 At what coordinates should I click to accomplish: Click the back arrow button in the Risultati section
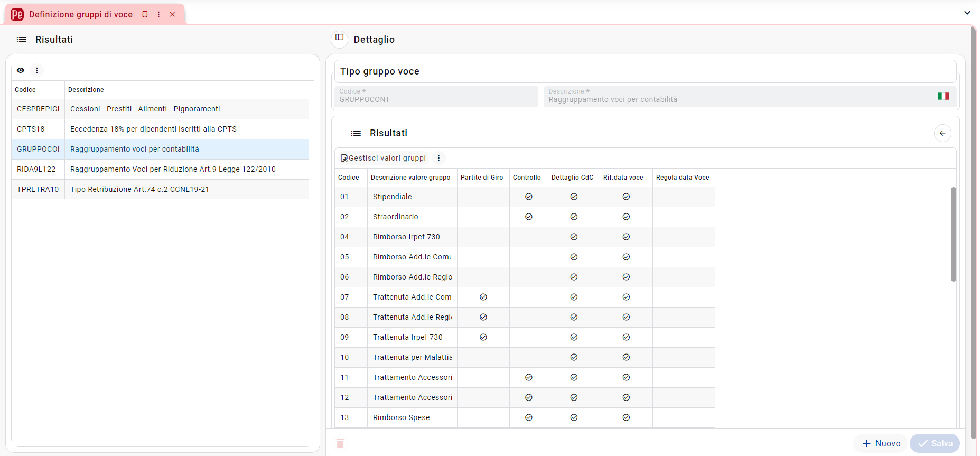pos(942,133)
